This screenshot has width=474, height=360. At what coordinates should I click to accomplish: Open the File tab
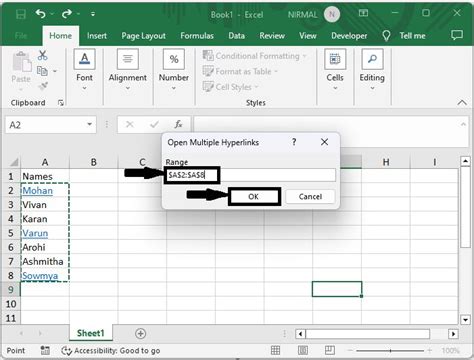pos(21,36)
